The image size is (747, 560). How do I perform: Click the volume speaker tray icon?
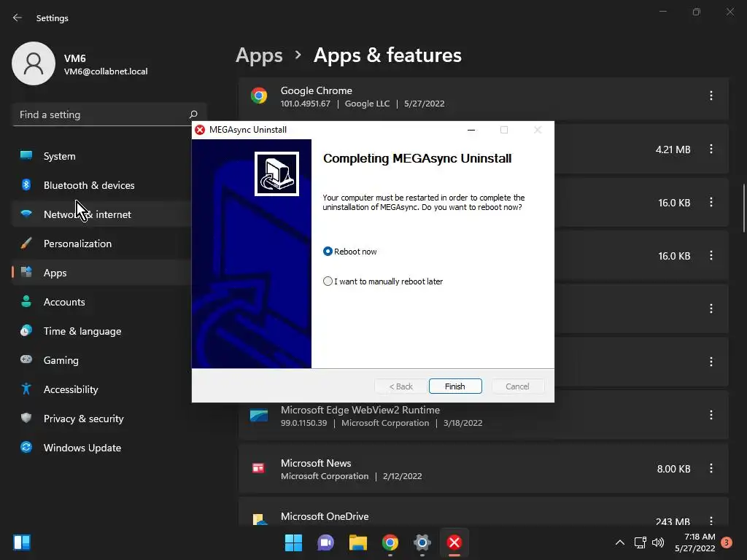[658, 542]
